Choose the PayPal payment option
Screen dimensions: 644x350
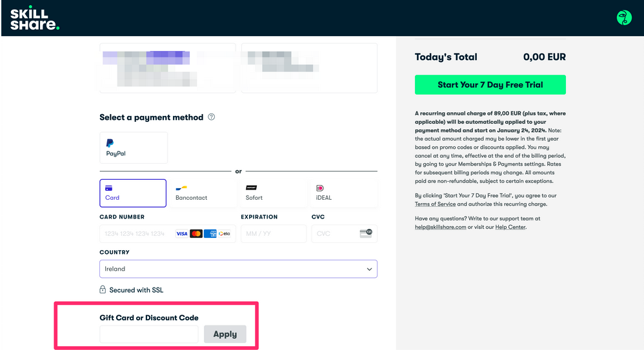click(134, 148)
